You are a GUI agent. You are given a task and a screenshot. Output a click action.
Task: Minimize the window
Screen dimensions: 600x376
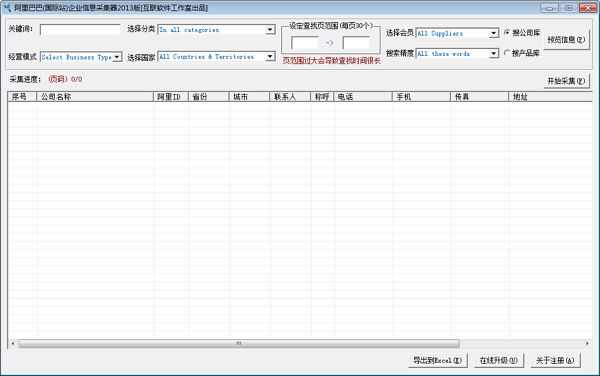pos(549,8)
